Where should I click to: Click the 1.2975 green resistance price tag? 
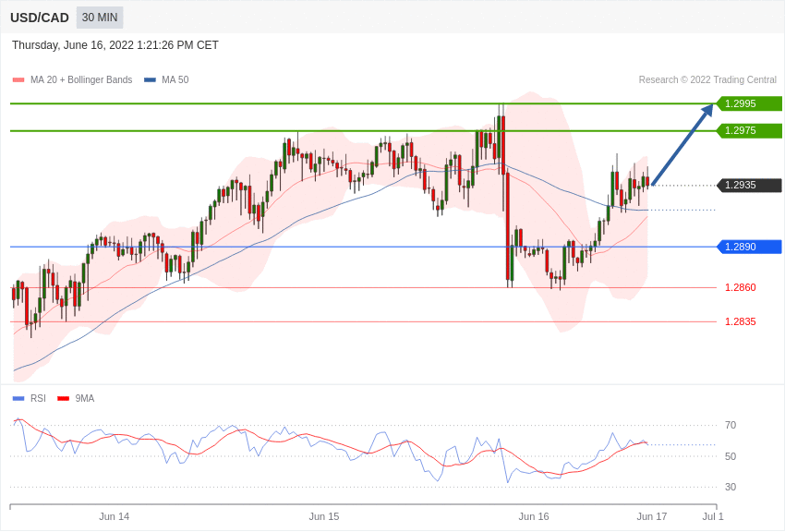click(x=749, y=130)
